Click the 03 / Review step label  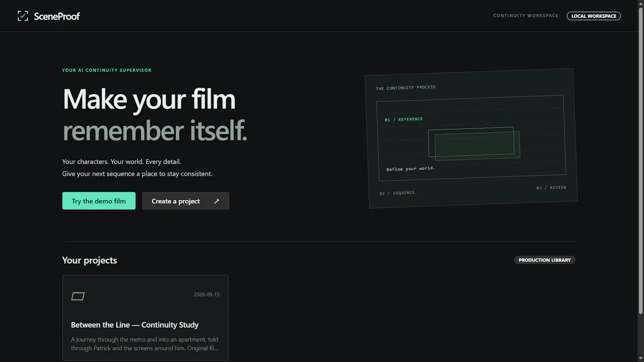point(551,188)
